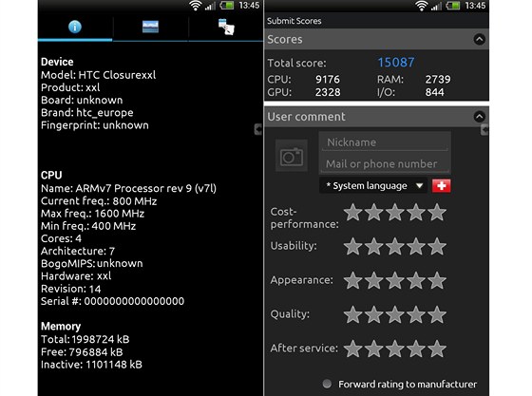This screenshot has height=396, width=532.
Task: Select the Max freq.: 1600 MHz line
Action: (x=93, y=214)
